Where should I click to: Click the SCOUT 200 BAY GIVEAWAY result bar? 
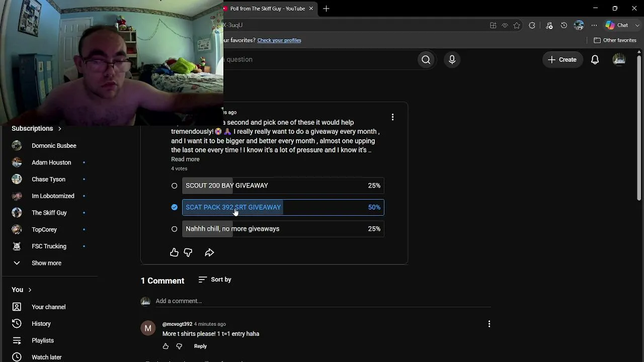(283, 186)
